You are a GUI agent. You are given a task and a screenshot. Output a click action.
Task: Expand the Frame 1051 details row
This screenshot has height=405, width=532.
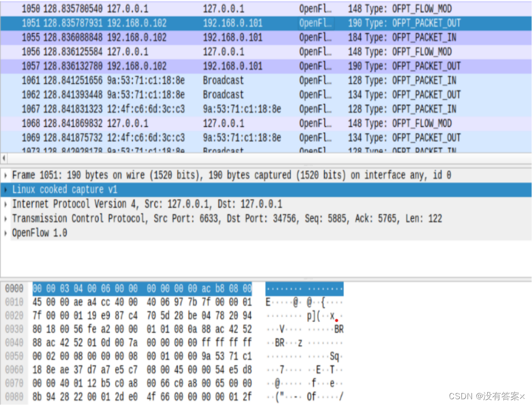click(x=5, y=175)
